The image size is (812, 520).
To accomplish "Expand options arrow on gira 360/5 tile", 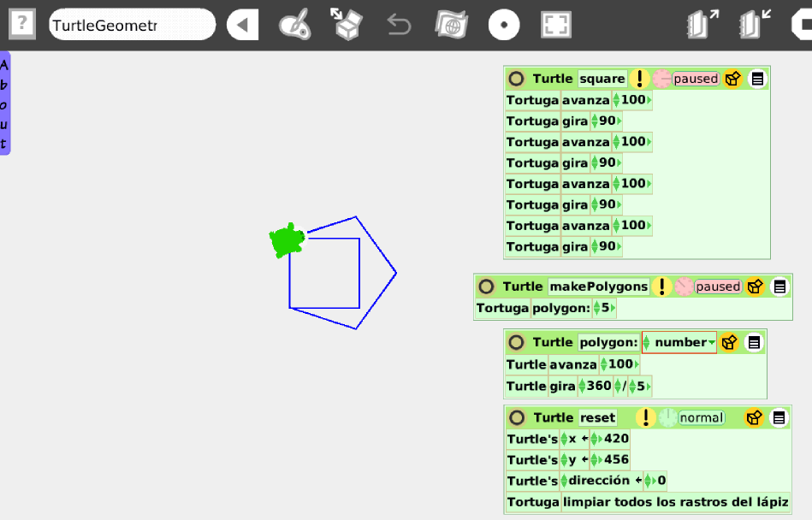I will click(x=649, y=386).
